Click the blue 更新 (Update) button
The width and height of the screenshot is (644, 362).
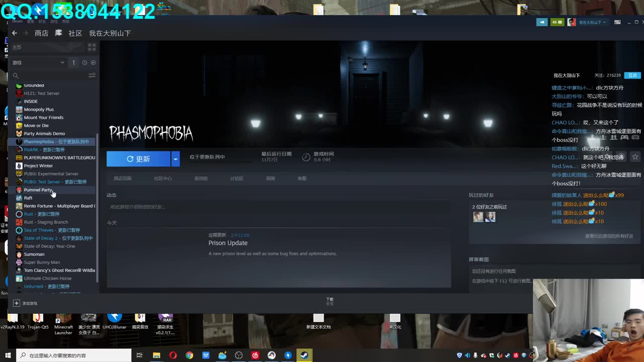click(138, 159)
